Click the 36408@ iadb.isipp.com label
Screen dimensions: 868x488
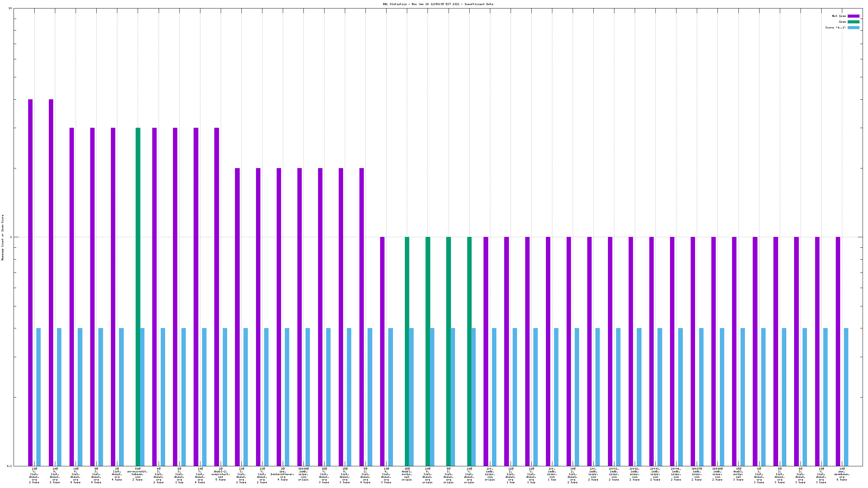[x=717, y=474]
